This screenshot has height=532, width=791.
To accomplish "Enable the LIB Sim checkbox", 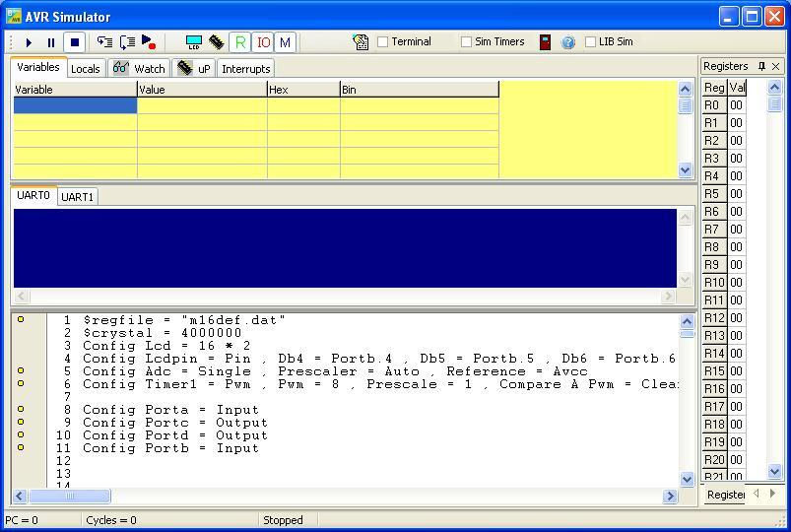I will pos(590,42).
